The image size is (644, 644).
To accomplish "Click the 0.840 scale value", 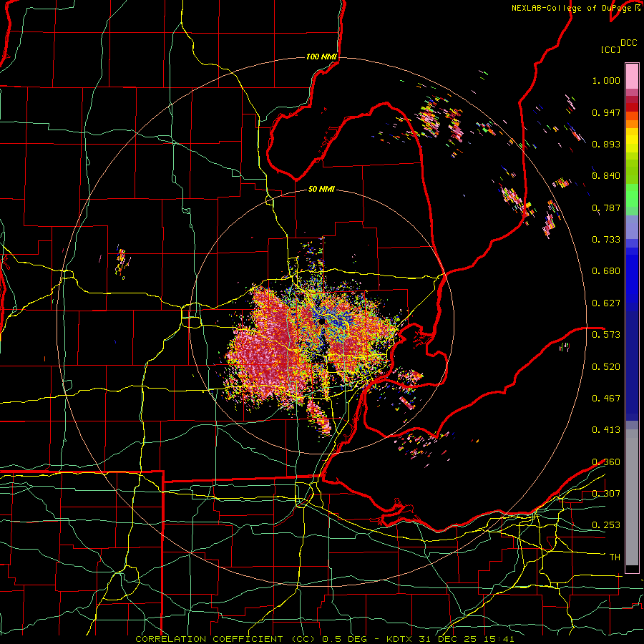I will pyautogui.click(x=606, y=176).
